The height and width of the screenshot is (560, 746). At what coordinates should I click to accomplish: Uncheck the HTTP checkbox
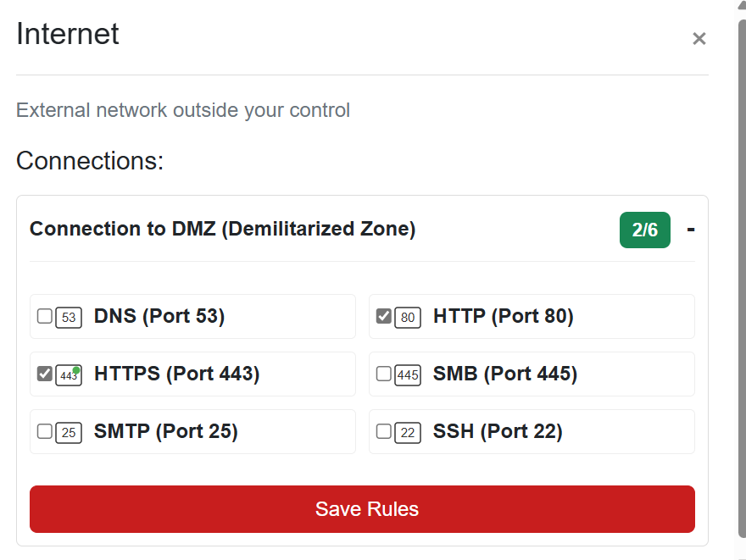(383, 316)
